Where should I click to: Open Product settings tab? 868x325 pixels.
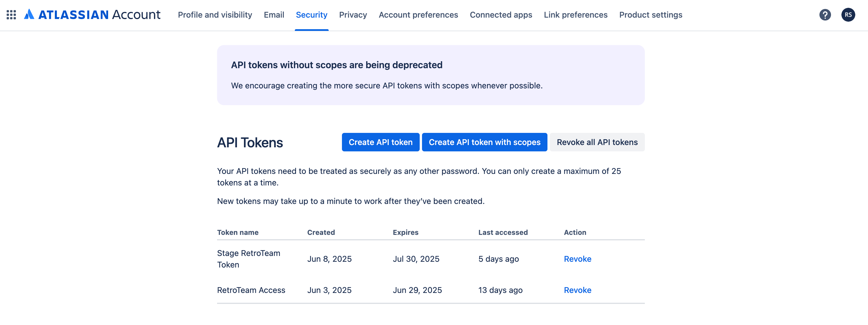tap(651, 15)
